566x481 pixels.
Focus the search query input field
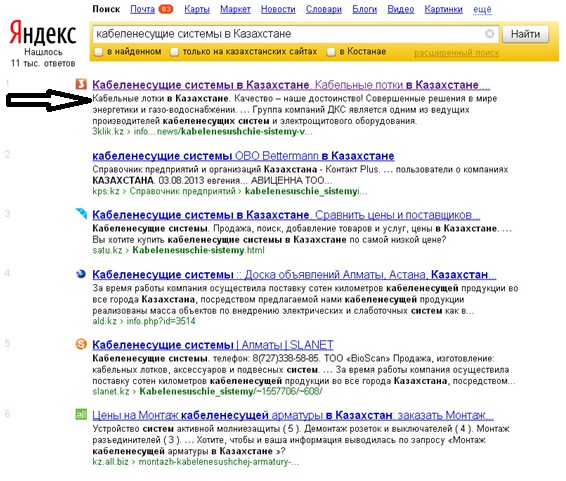(289, 34)
